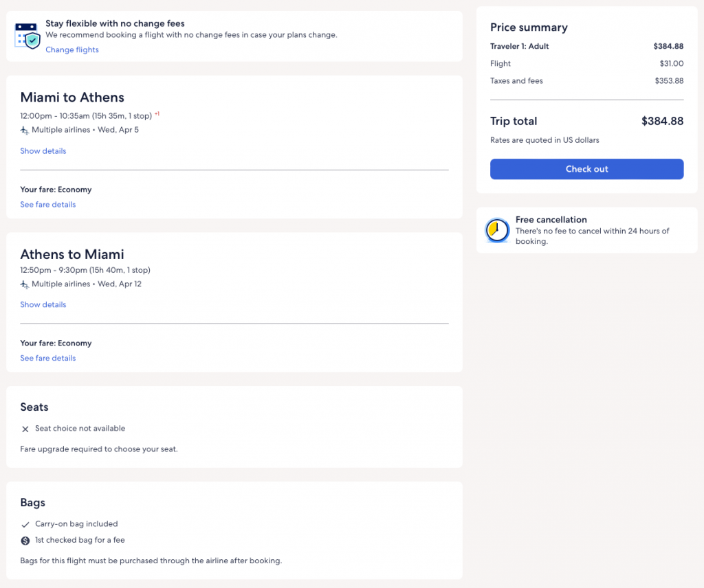Click the calendar shield icon for no change fees
The image size is (704, 588).
[x=27, y=35]
